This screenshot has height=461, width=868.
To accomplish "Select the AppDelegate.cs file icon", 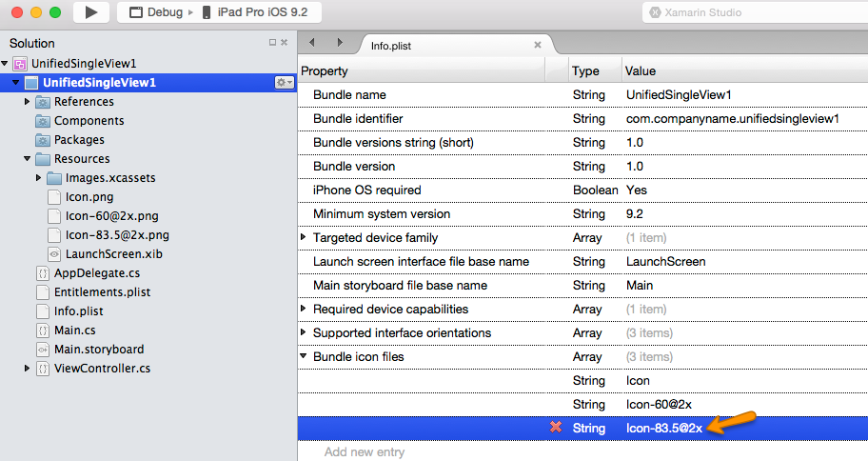I will click(43, 273).
